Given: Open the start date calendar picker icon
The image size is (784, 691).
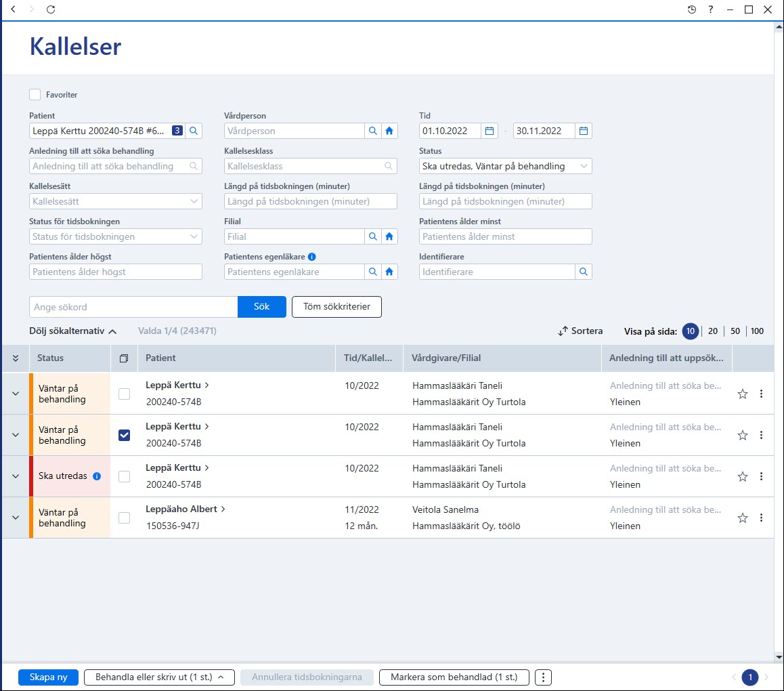Looking at the screenshot, I should pos(489,131).
